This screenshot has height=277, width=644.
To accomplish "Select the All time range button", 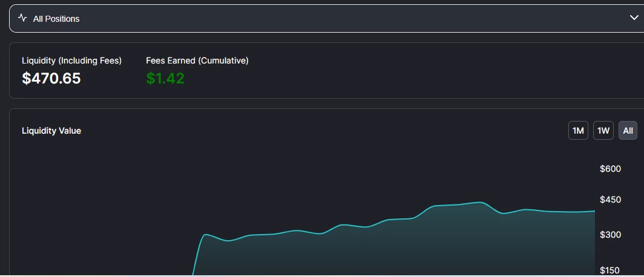I will (628, 131).
